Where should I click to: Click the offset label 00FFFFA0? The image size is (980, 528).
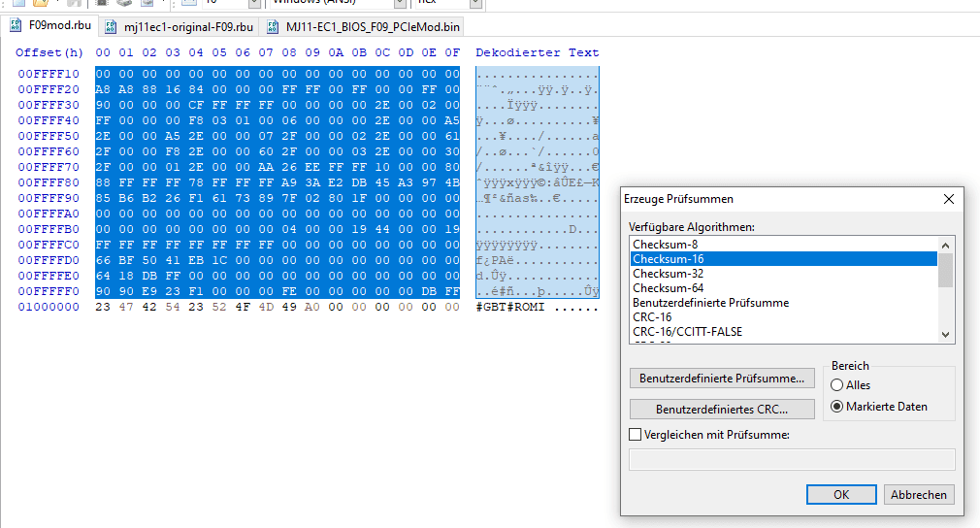(49, 214)
